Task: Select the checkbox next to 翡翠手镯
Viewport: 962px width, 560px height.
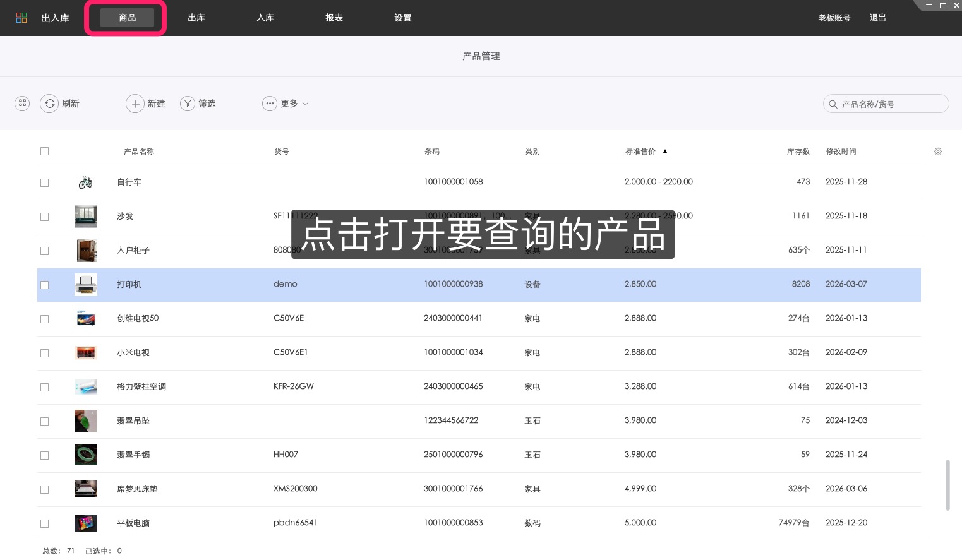Action: pos(44,455)
